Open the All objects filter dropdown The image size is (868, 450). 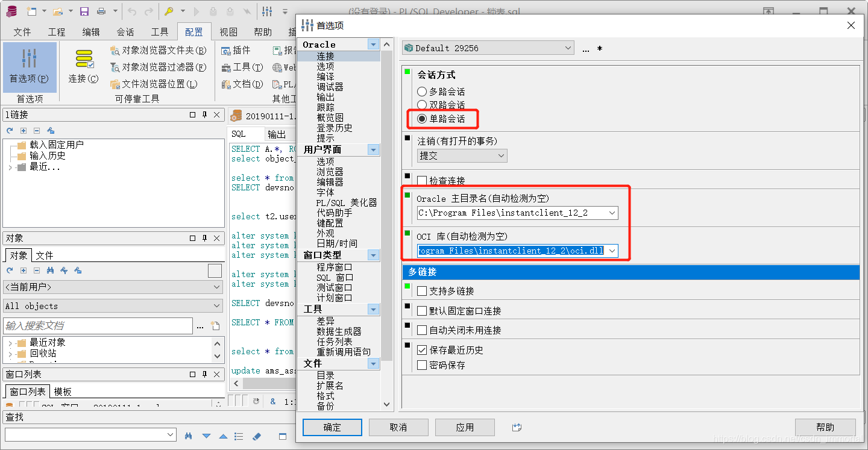pyautogui.click(x=113, y=306)
